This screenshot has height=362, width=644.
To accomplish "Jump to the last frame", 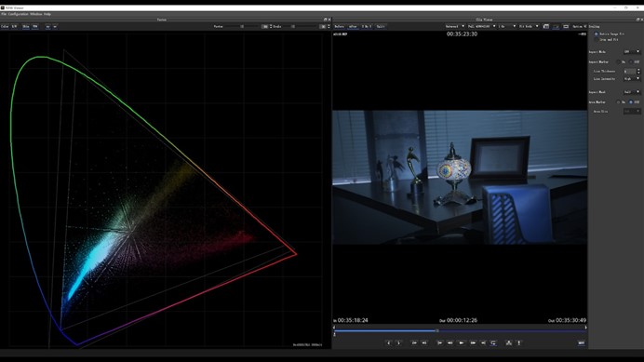I will pos(483,342).
